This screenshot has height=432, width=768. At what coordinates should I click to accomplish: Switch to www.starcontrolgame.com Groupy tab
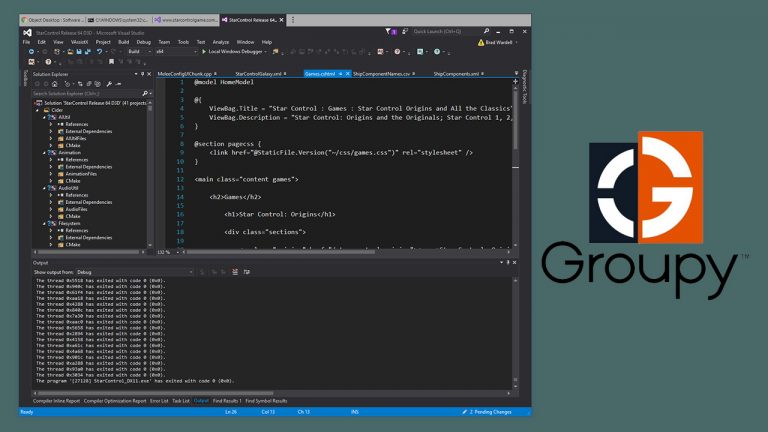tap(186, 20)
